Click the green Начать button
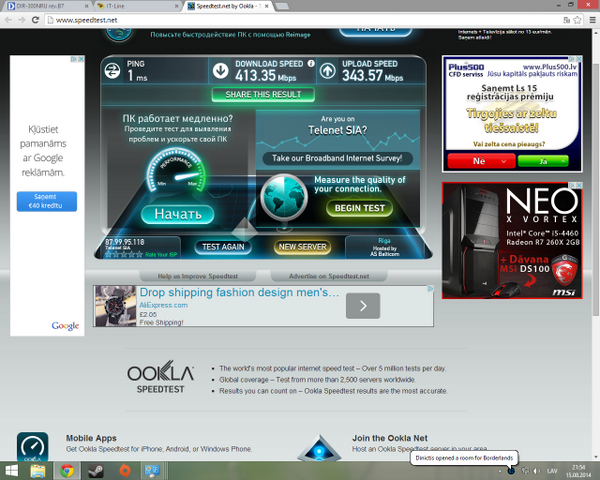The width and height of the screenshot is (600, 480). click(x=178, y=214)
